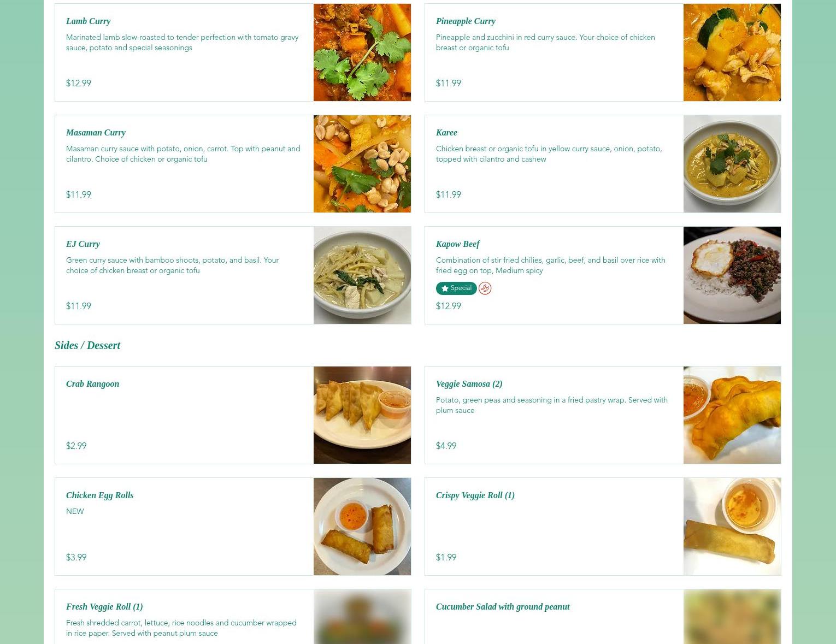Open the Chicken Egg Rolls photo
Image resolution: width=836 pixels, height=644 pixels.
coord(362,527)
